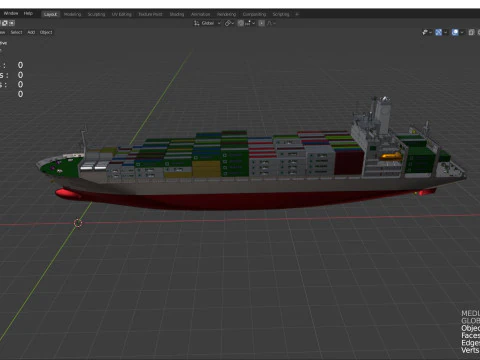Open the snapping options dropdown
The image size is (480, 360).
click(250, 23)
